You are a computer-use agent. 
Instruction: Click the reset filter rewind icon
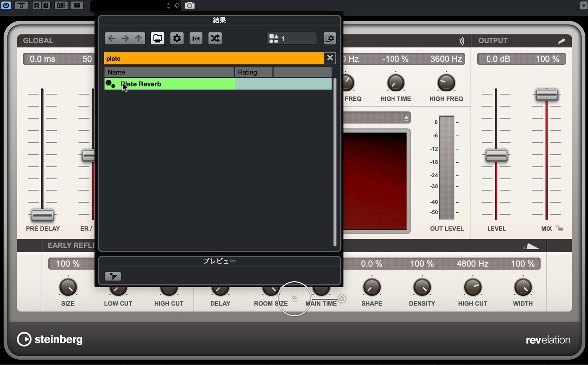coord(196,38)
